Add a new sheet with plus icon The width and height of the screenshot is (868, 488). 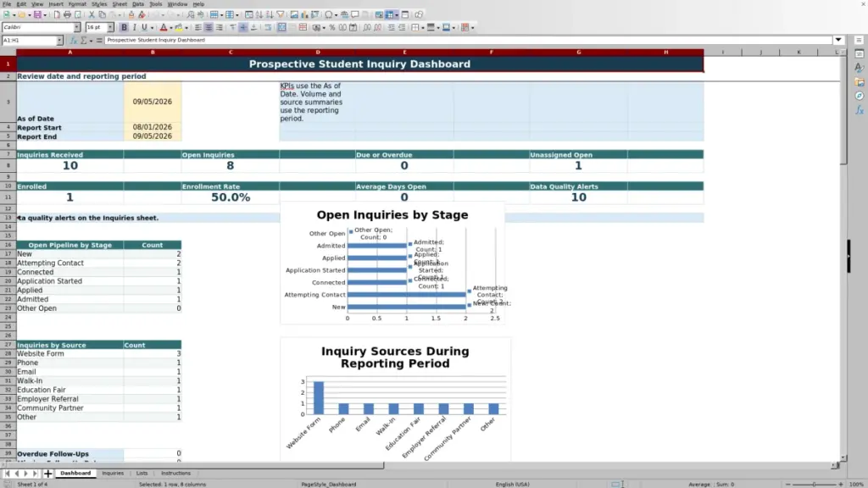[x=47, y=474]
